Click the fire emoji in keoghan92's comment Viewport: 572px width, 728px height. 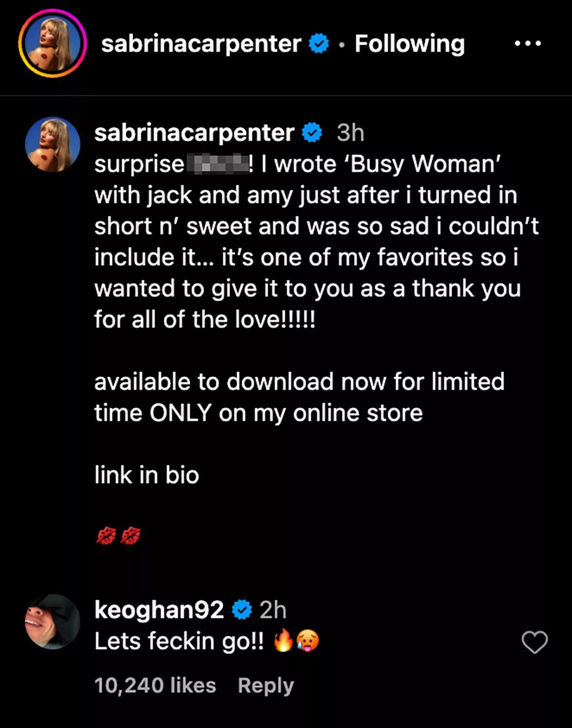pyautogui.click(x=283, y=641)
